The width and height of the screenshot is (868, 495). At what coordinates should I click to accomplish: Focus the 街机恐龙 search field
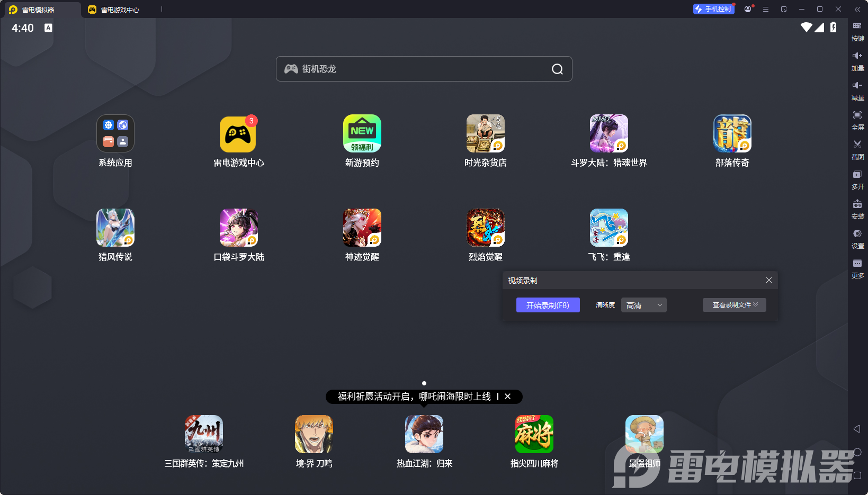pyautogui.click(x=424, y=69)
